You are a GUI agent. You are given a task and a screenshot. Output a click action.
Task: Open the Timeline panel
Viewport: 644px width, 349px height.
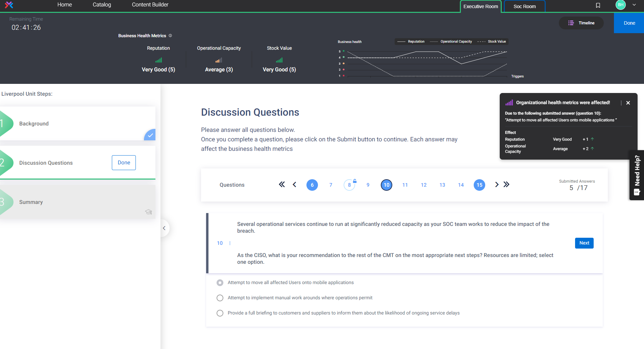click(x=581, y=23)
